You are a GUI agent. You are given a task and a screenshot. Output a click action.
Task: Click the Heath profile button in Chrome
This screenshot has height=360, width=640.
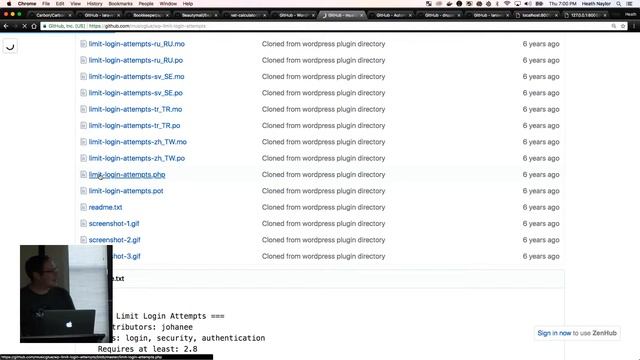(630, 14)
